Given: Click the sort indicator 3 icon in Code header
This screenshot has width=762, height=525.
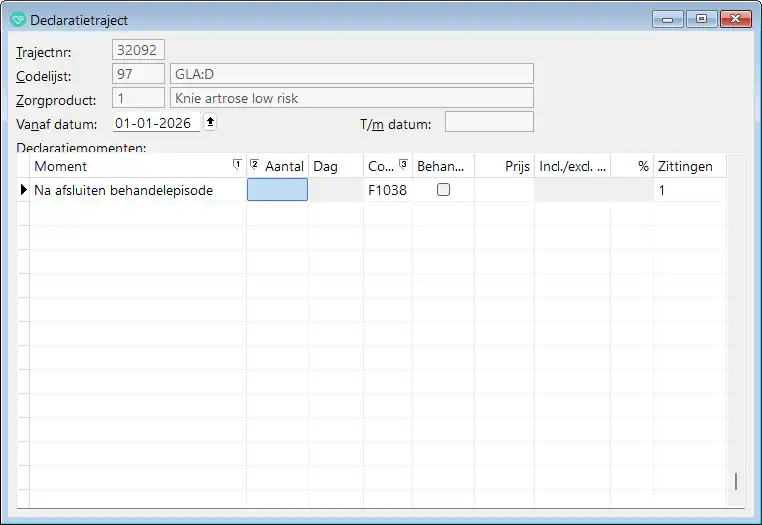Looking at the screenshot, I should click(403, 165).
